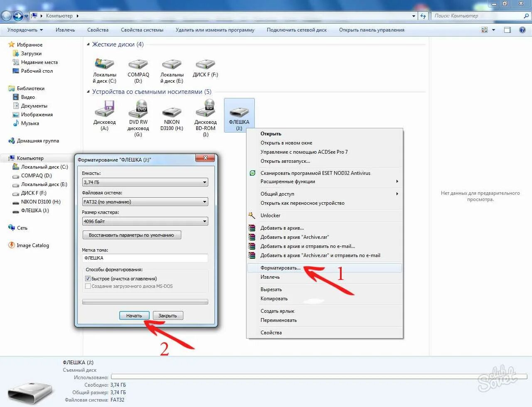
Task: Open Размер кластера 4096 байт dropdown
Action: [x=145, y=221]
